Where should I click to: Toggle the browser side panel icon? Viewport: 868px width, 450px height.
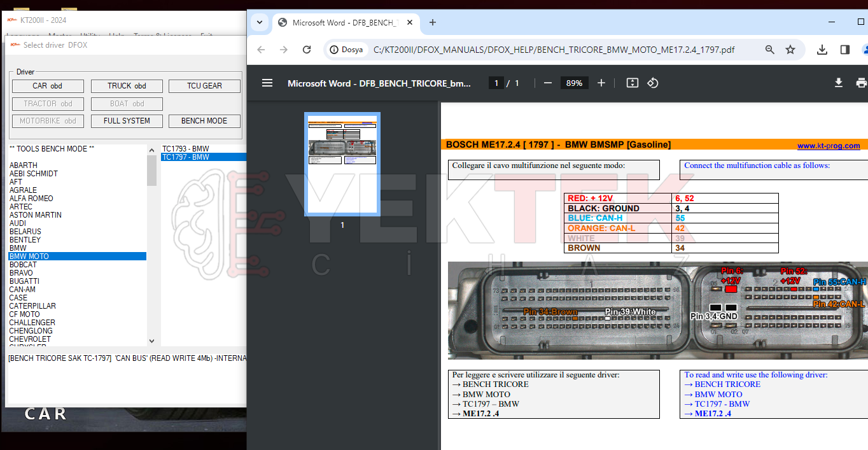point(845,50)
